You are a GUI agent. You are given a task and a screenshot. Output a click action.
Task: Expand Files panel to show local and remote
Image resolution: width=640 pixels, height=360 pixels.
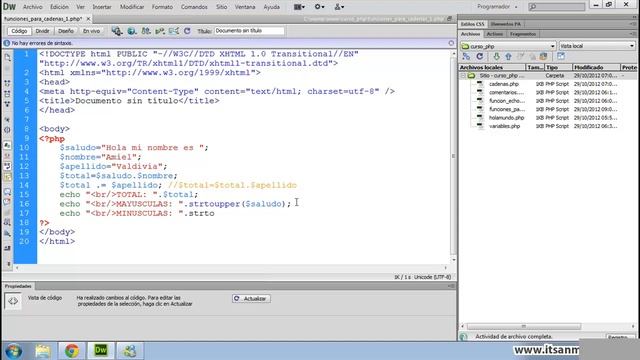pos(561,57)
